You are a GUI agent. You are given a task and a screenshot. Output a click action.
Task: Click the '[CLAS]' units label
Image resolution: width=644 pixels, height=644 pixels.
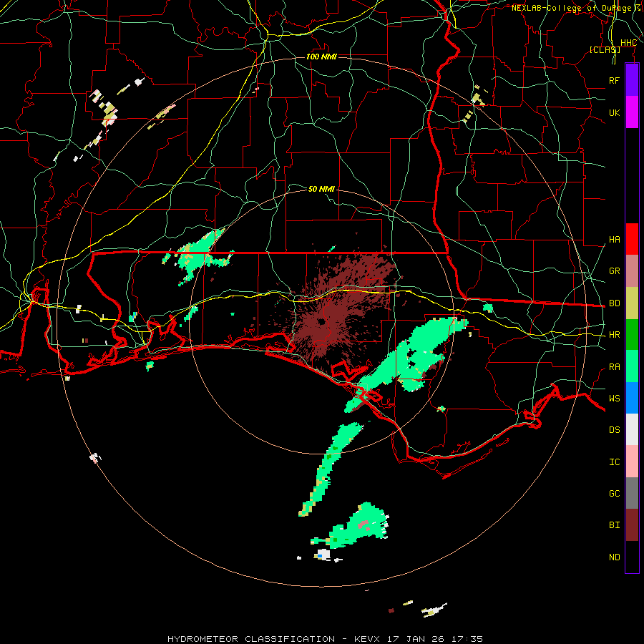click(605, 49)
